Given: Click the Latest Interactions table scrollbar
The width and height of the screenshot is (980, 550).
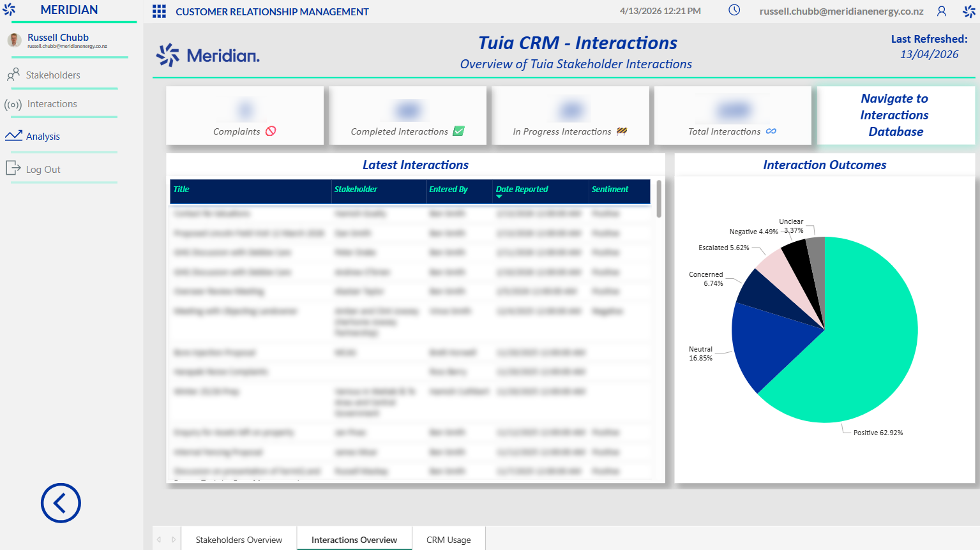Looking at the screenshot, I should coord(659,198).
